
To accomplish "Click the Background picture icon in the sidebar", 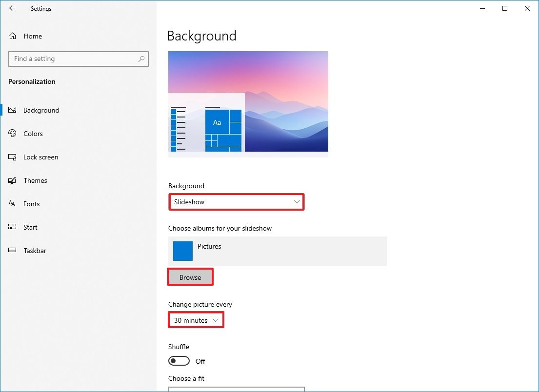I will coord(12,110).
